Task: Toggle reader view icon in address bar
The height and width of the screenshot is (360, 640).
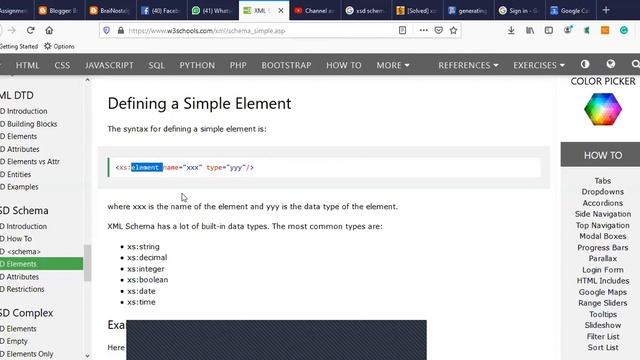Action: 402,30
